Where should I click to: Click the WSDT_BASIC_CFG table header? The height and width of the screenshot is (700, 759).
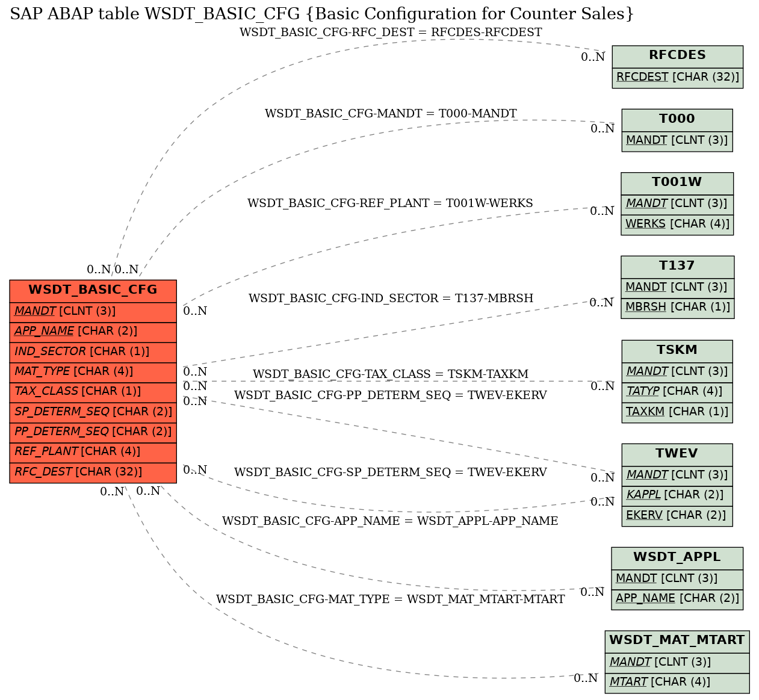coord(93,290)
